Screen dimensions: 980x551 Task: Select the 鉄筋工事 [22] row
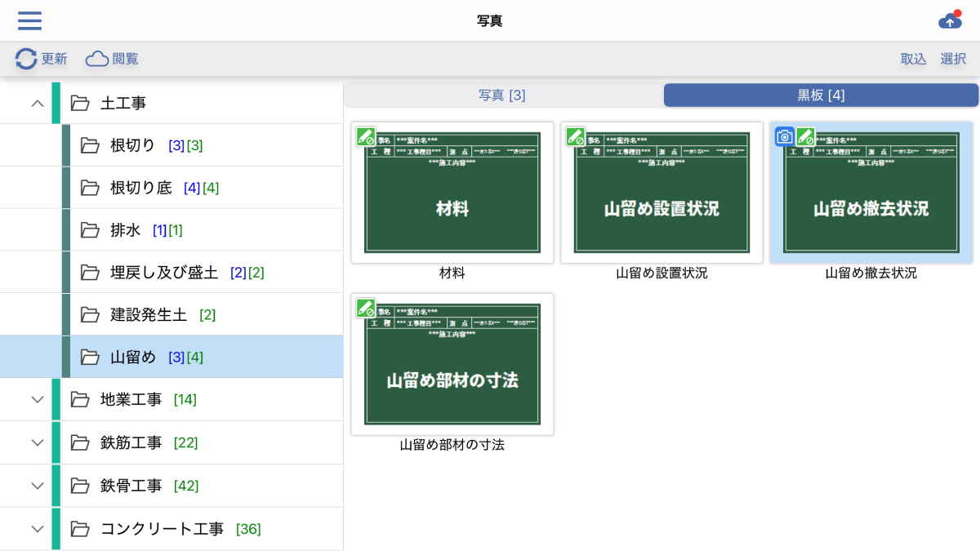[x=171, y=442]
